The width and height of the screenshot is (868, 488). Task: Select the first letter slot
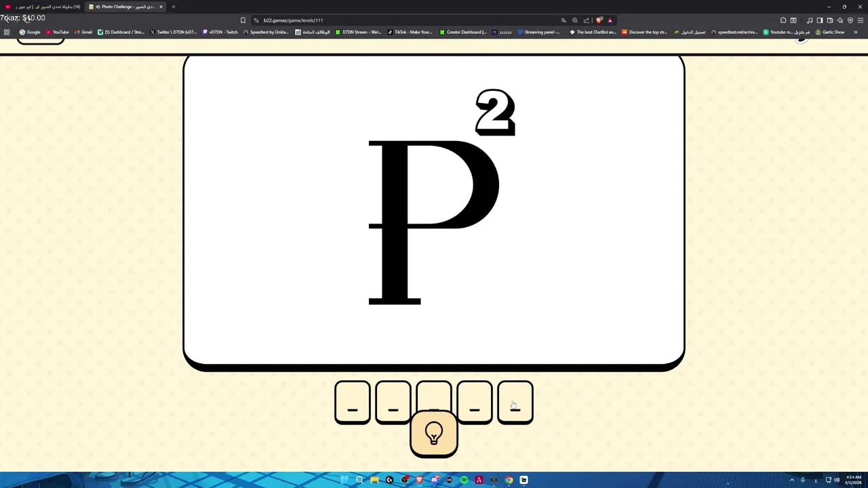click(x=353, y=403)
